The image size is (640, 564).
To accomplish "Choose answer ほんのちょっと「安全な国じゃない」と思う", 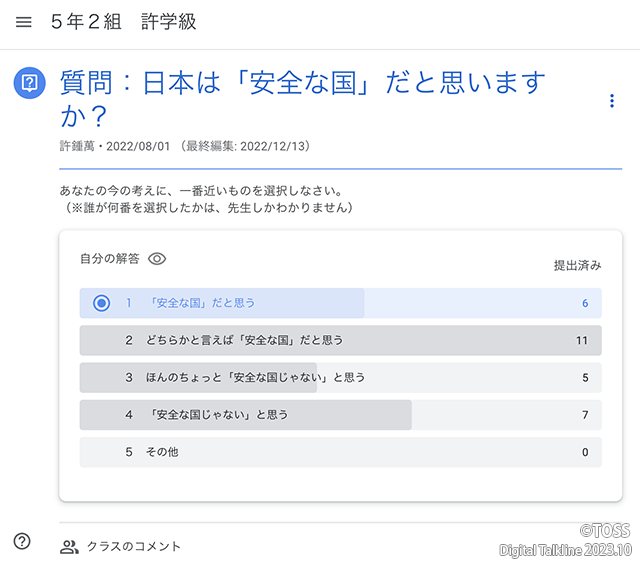I will click(x=255, y=377).
